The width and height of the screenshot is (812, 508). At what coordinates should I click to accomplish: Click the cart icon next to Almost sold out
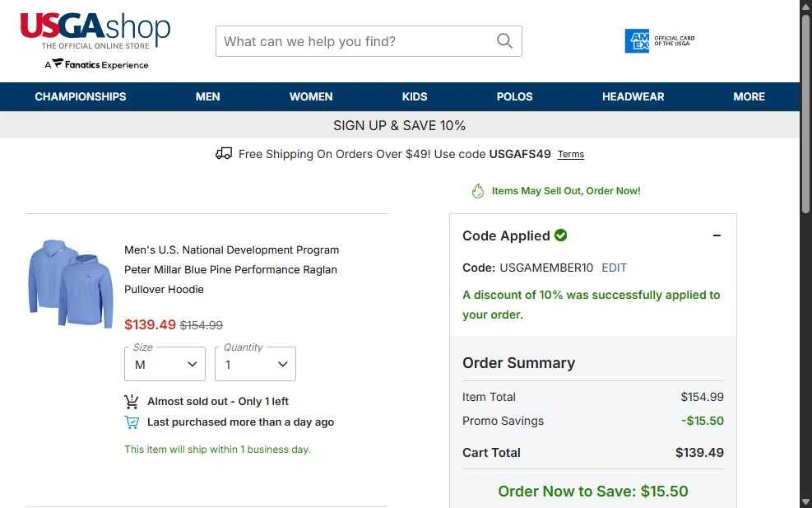tap(132, 401)
